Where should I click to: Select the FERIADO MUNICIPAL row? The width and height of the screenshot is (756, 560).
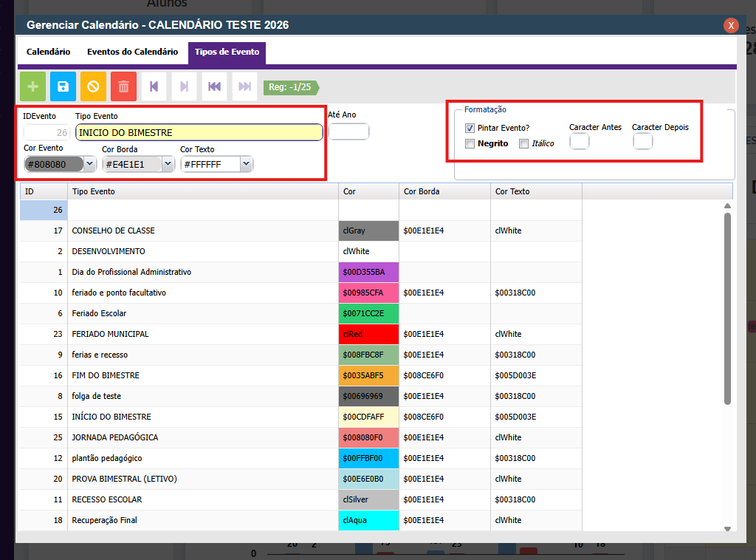click(110, 334)
